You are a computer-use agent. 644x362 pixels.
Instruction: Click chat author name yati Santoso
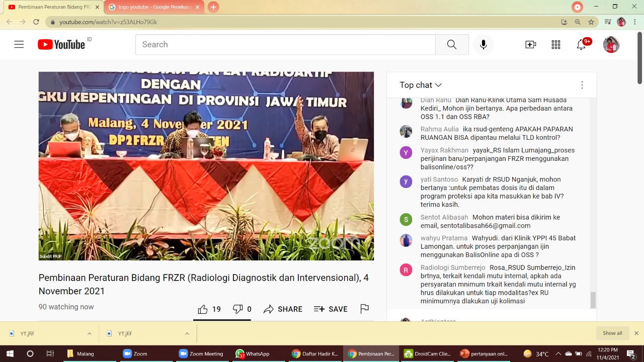[439, 179]
